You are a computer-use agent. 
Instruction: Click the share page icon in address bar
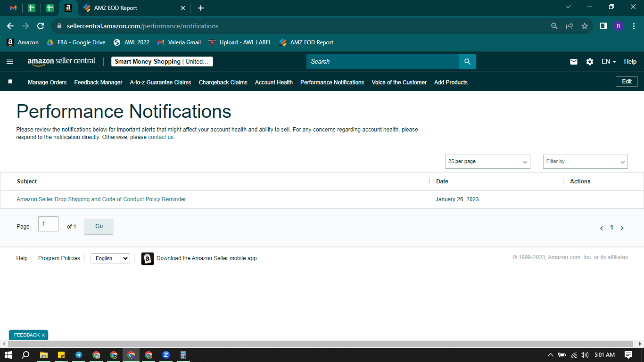point(570,26)
